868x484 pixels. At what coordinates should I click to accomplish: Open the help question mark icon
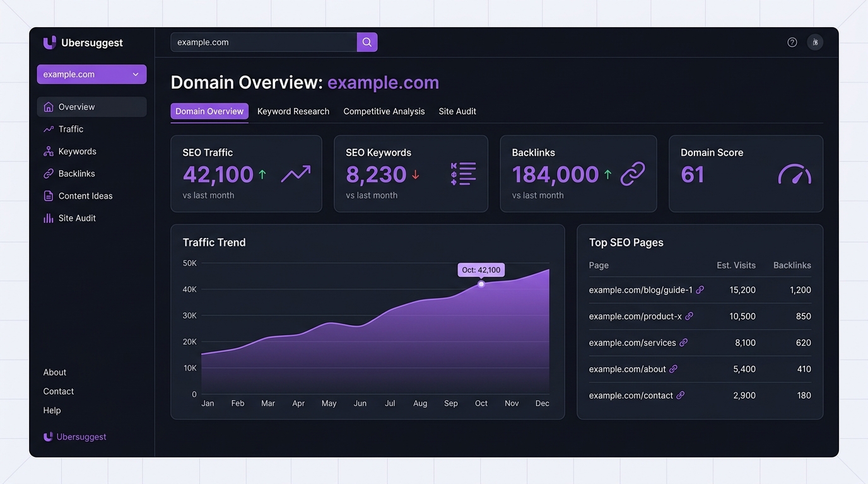(792, 42)
